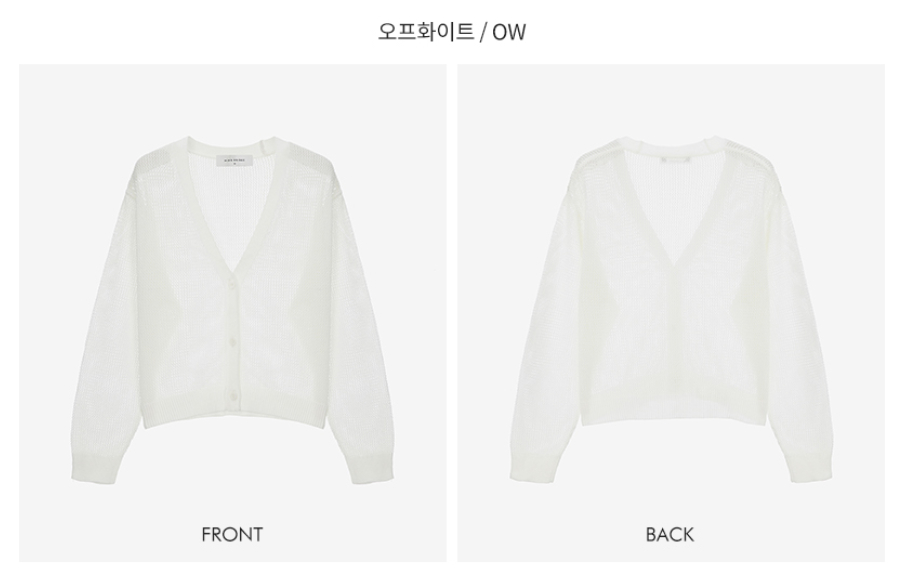This screenshot has height=585, width=904.
Task: Click the middle button on front cardigan
Action: click(233, 338)
